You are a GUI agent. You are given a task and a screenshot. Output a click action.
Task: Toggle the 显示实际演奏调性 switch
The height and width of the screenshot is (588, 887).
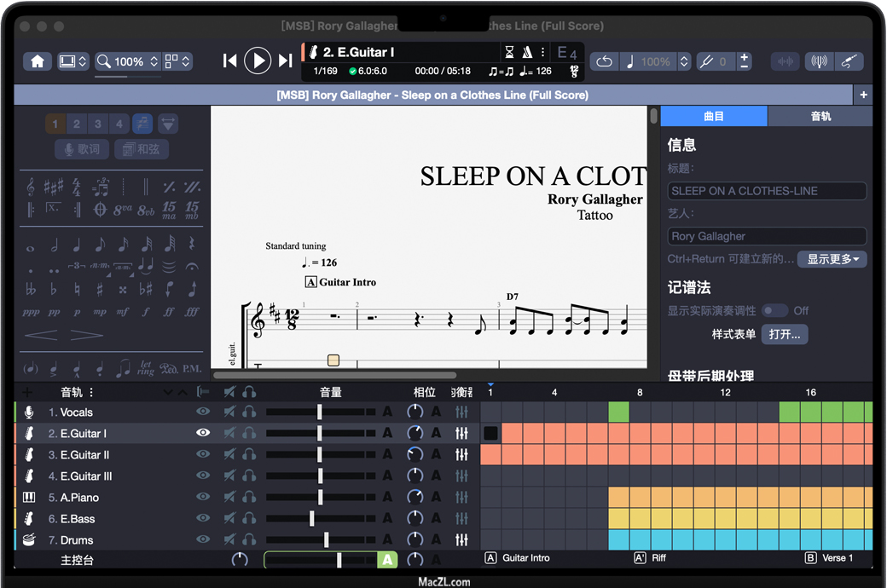(774, 311)
